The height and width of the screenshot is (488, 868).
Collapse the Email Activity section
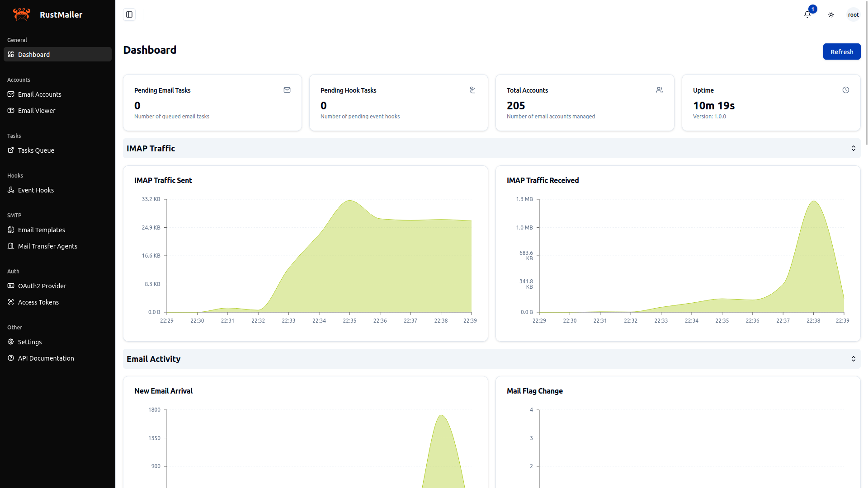(x=854, y=359)
